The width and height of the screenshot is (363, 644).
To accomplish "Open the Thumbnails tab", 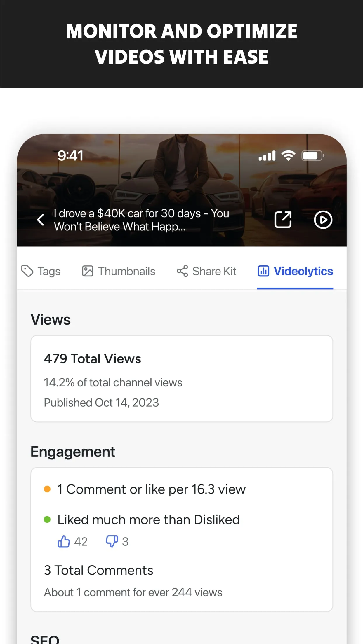I will pos(126,271).
